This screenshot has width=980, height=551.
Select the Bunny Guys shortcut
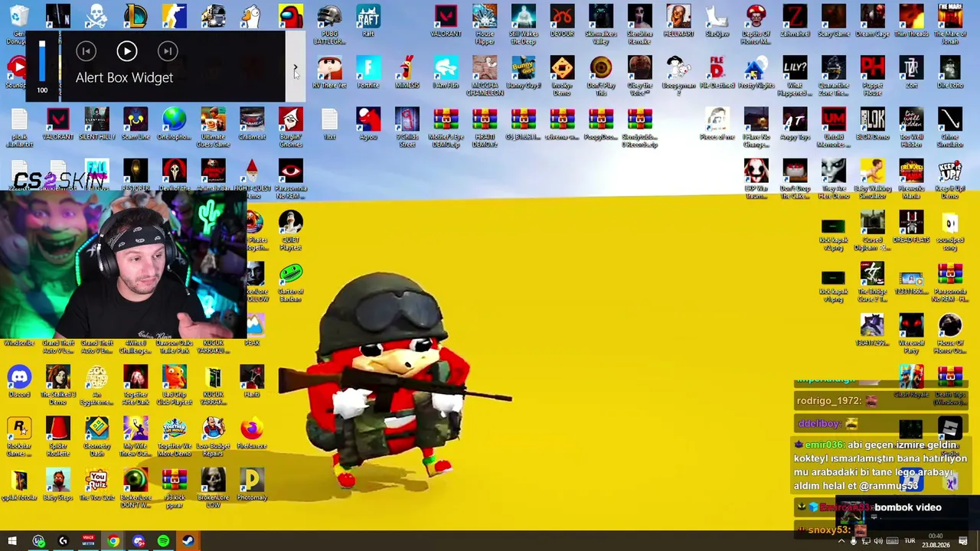524,73
